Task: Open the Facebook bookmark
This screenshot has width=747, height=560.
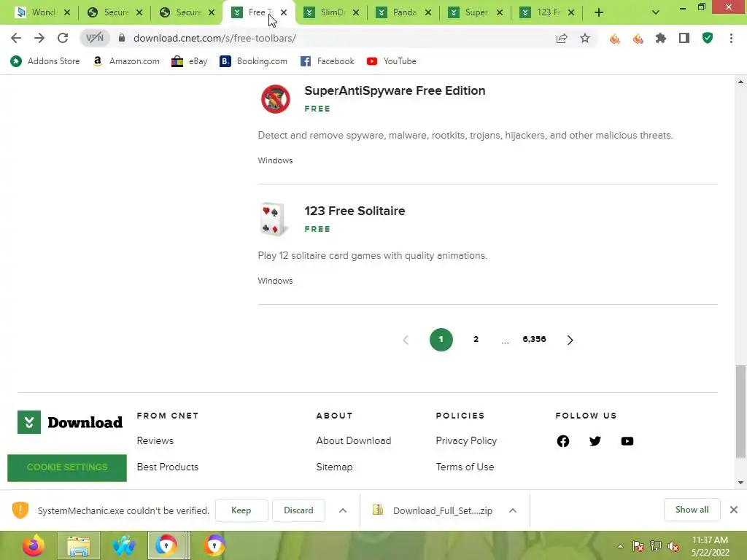Action: [x=328, y=61]
